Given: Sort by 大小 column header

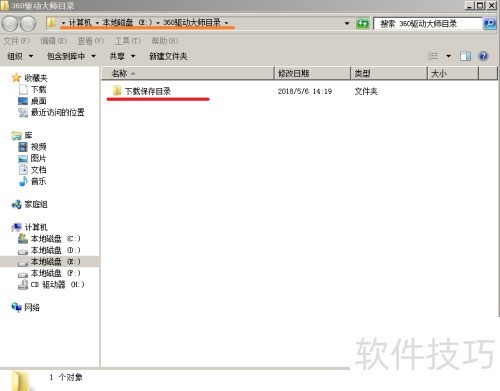Looking at the screenshot, I should coord(453,73).
